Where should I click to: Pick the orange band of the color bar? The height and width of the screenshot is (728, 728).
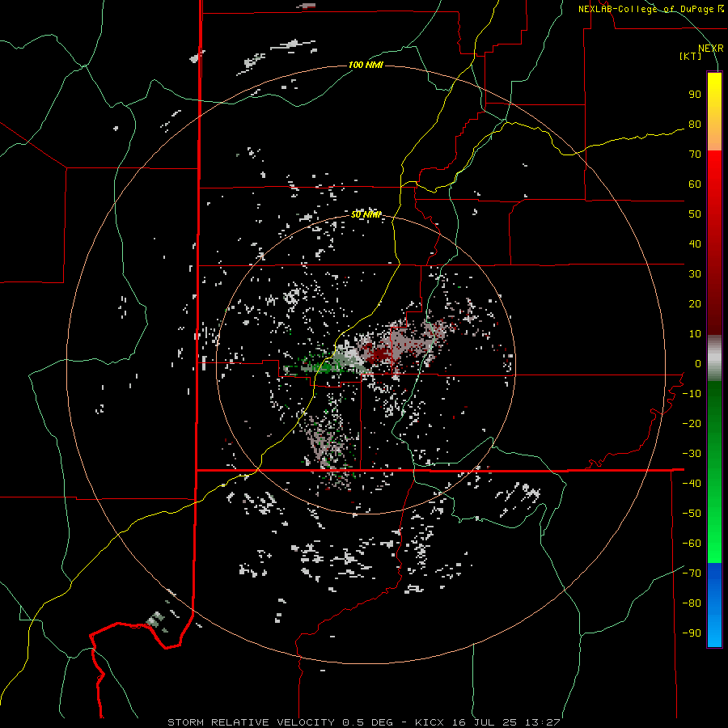pos(714,138)
